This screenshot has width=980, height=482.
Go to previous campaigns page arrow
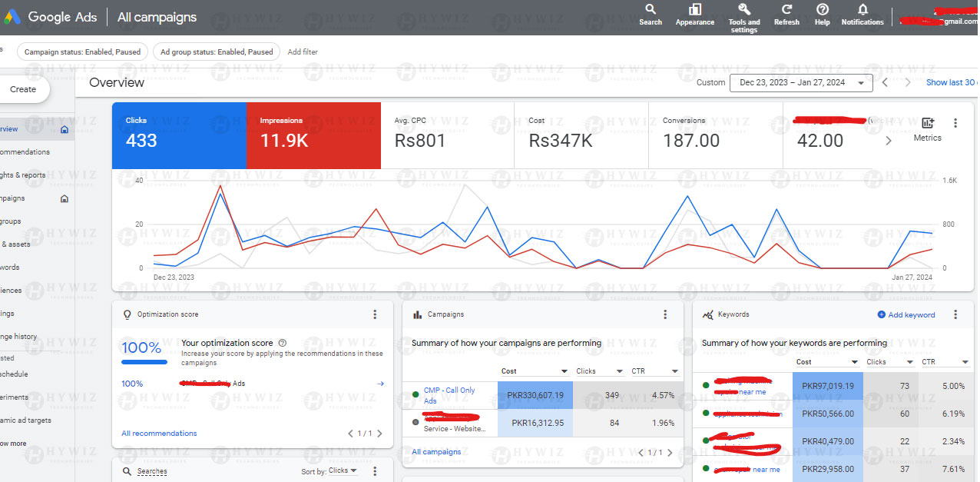641,453
